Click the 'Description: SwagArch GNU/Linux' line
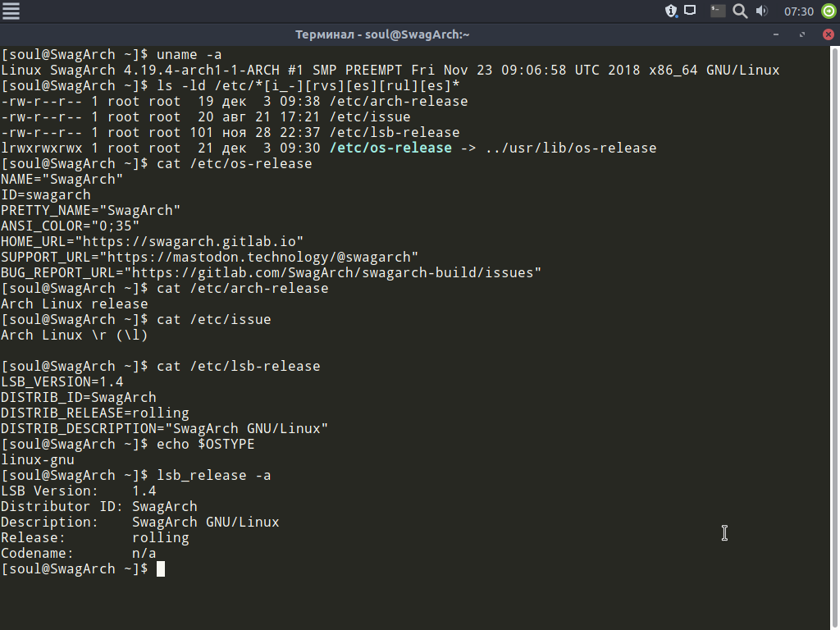Image resolution: width=840 pixels, height=630 pixels. (139, 522)
